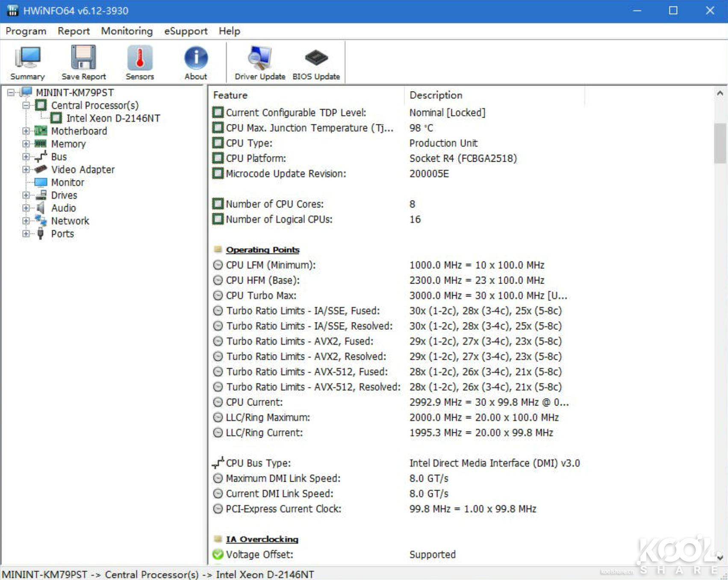The image size is (728, 580).
Task: Collapse the MININT-KM79PST root node
Action: [x=11, y=92]
